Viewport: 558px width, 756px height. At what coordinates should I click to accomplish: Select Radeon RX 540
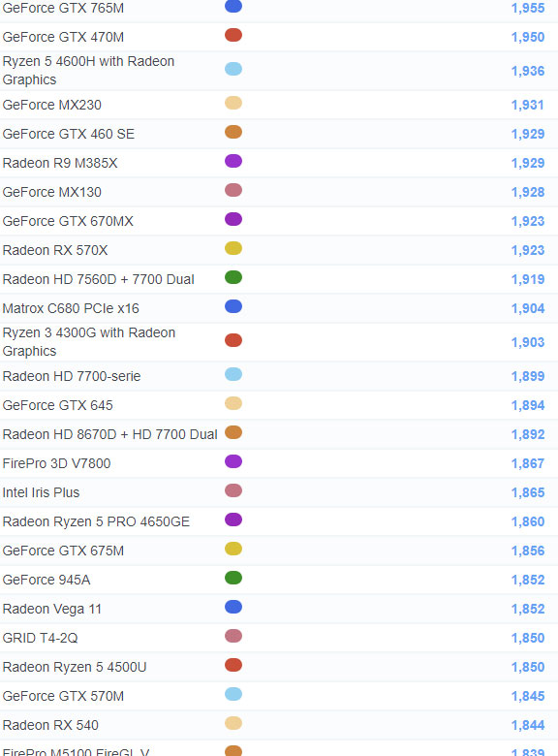(x=50, y=725)
